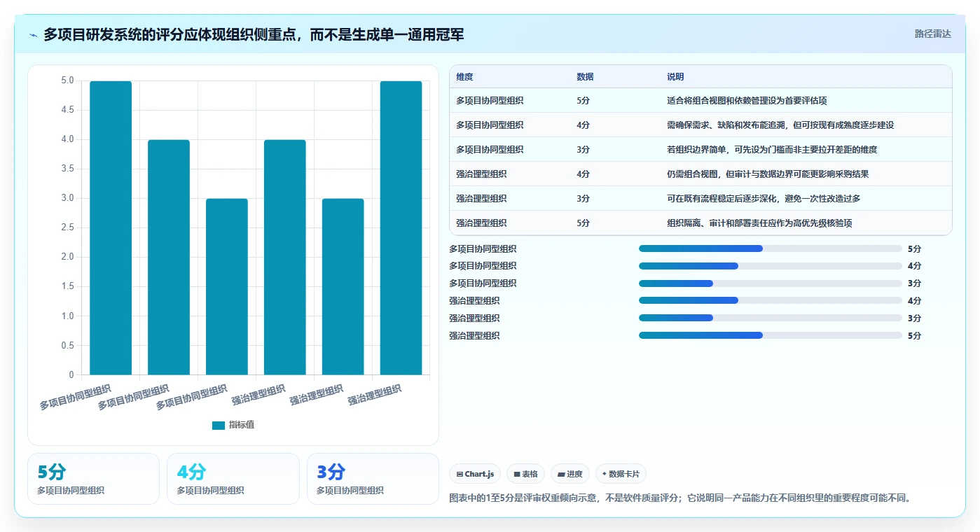
Task: Click the trend icon before the page title
Action: click(x=33, y=35)
